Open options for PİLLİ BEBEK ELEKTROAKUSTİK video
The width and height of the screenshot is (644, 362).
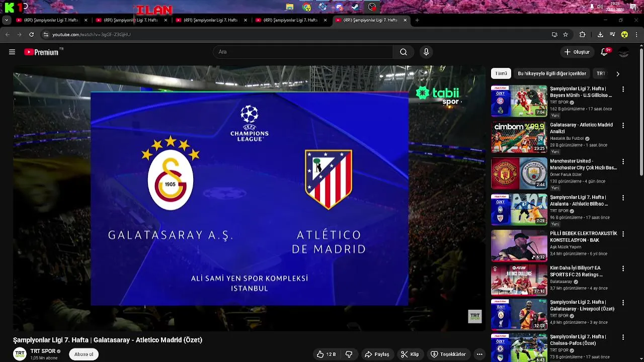click(x=623, y=234)
